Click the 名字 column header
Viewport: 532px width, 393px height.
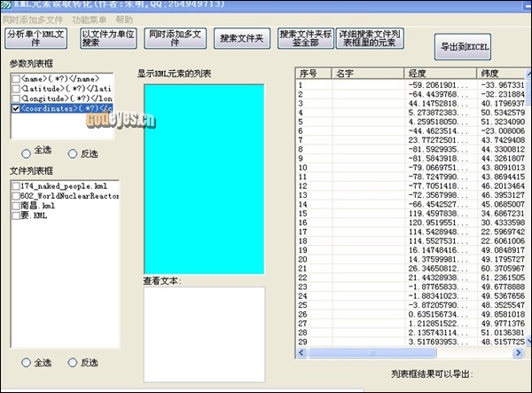coord(368,74)
